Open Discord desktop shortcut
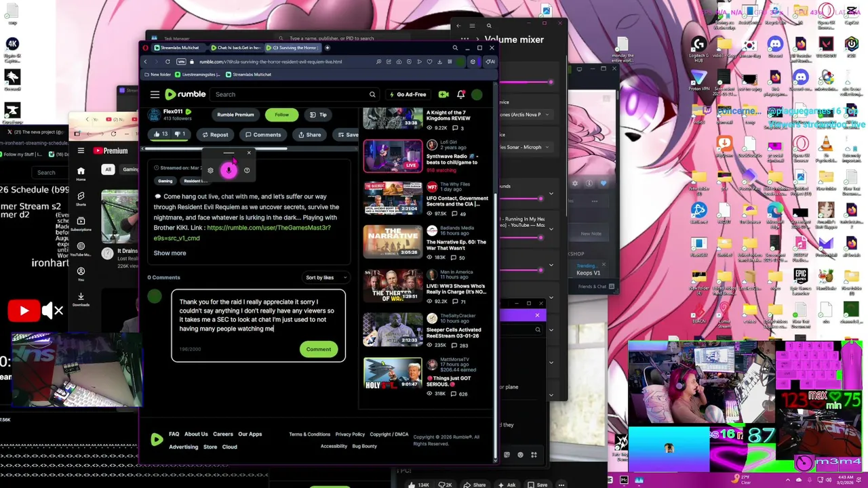 click(x=775, y=48)
